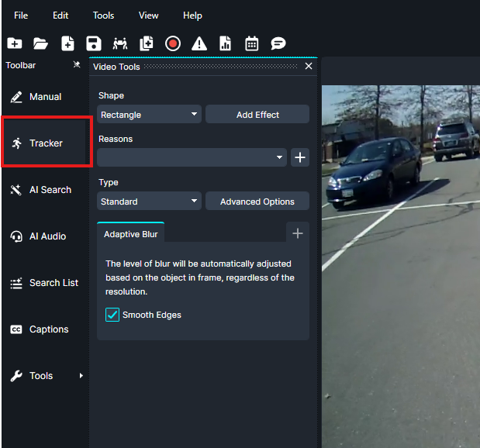This screenshot has height=448, width=480.
Task: Click the warning triangle icon
Action: coord(199,43)
